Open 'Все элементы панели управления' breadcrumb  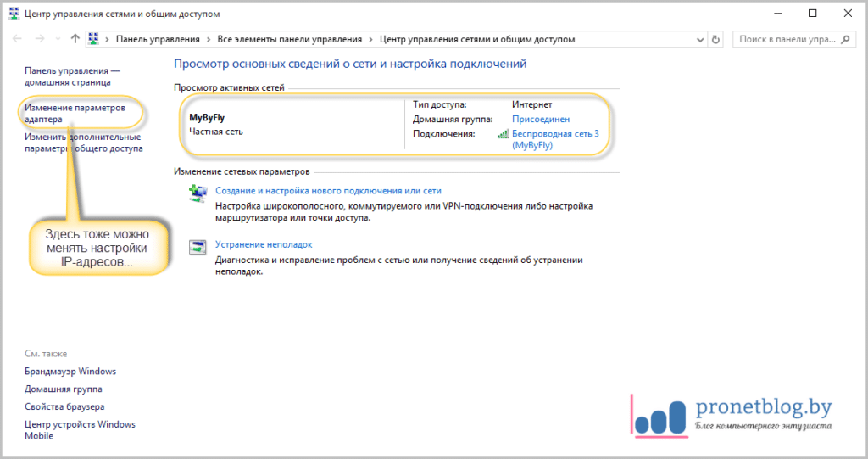tap(290, 39)
